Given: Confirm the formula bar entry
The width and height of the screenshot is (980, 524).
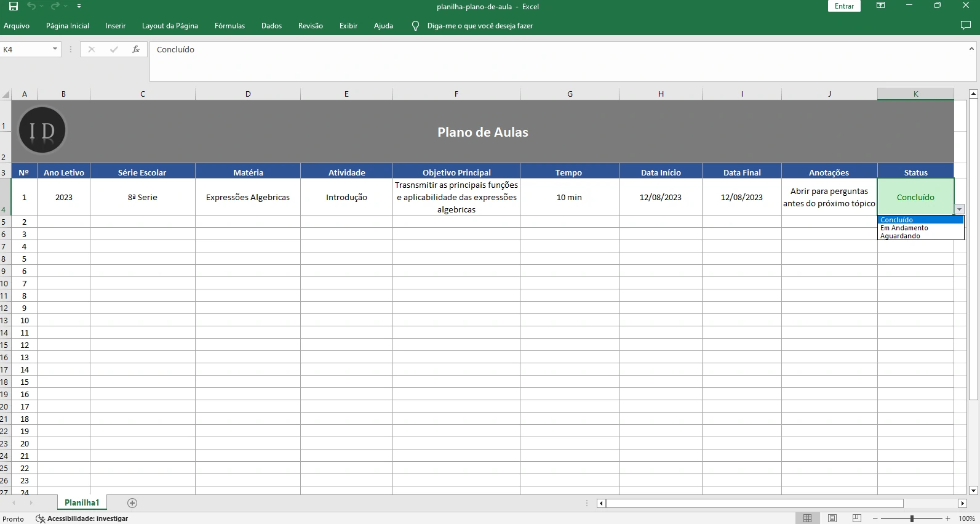Looking at the screenshot, I should [114, 49].
